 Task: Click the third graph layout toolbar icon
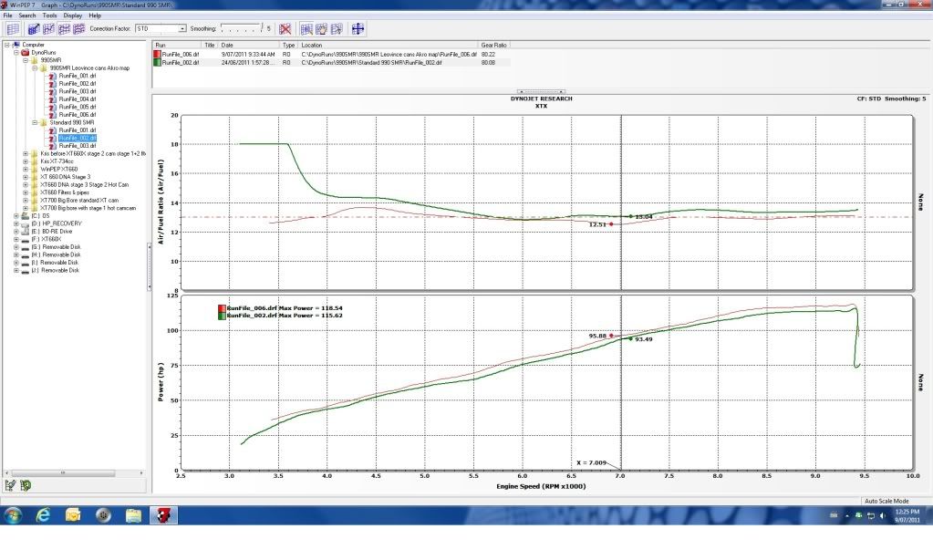click(64, 28)
